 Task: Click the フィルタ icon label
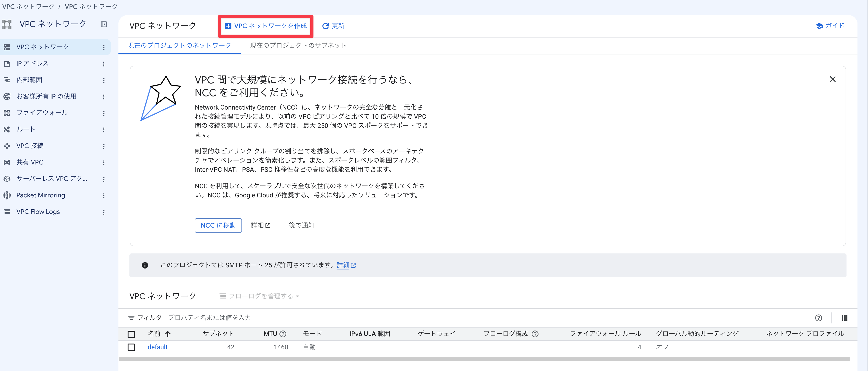[145, 318]
